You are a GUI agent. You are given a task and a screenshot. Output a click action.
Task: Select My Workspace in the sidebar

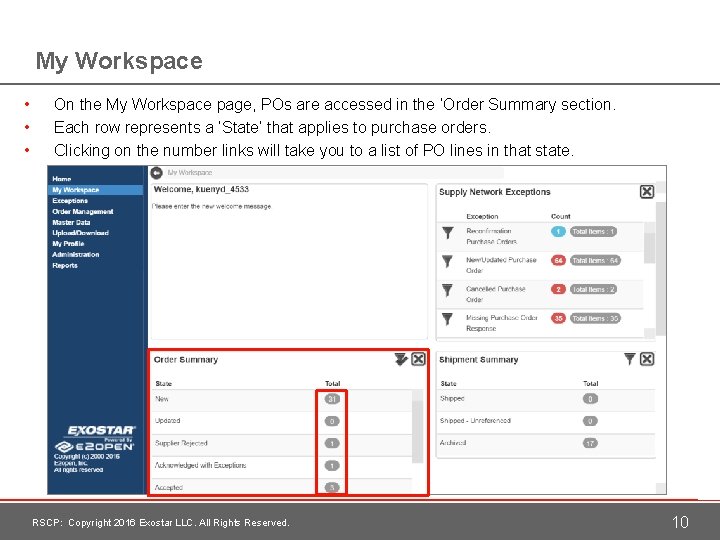(96, 190)
